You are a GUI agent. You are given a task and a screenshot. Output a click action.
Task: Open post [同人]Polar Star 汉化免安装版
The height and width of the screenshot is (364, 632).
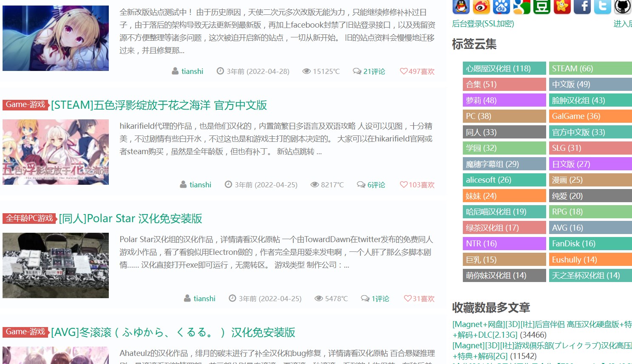click(x=130, y=218)
